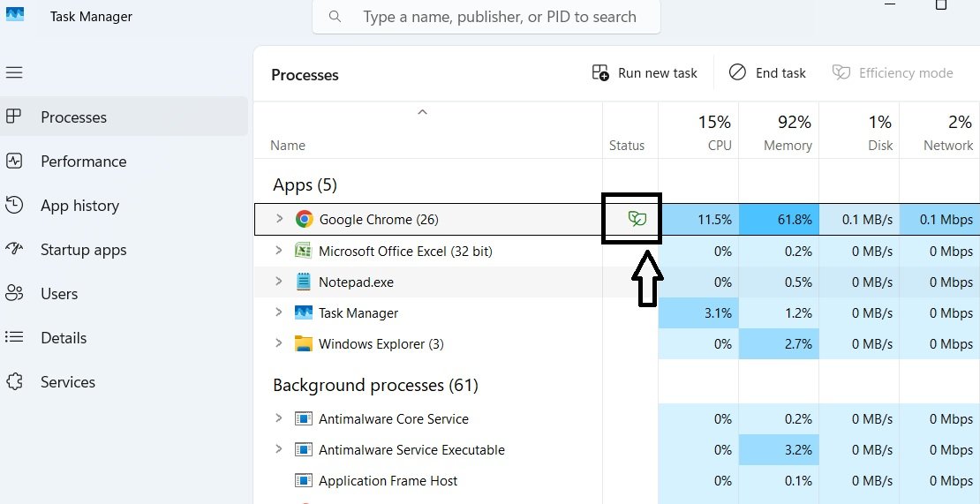Click the sort arrow above Name column

[x=423, y=112]
